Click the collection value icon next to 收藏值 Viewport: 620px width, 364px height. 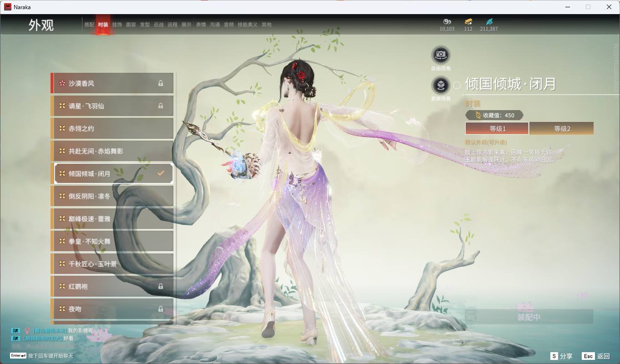pos(478,115)
